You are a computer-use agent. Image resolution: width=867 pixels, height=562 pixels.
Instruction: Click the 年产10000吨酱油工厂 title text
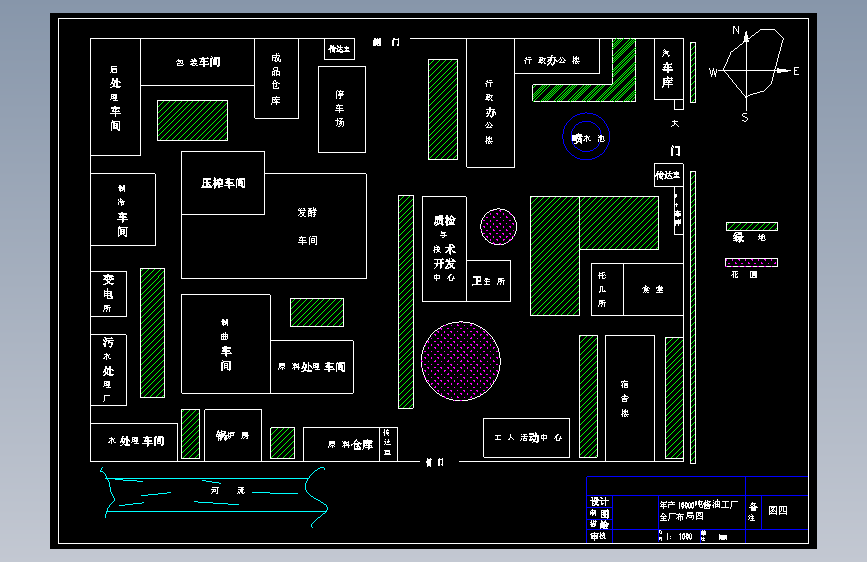[x=698, y=504]
